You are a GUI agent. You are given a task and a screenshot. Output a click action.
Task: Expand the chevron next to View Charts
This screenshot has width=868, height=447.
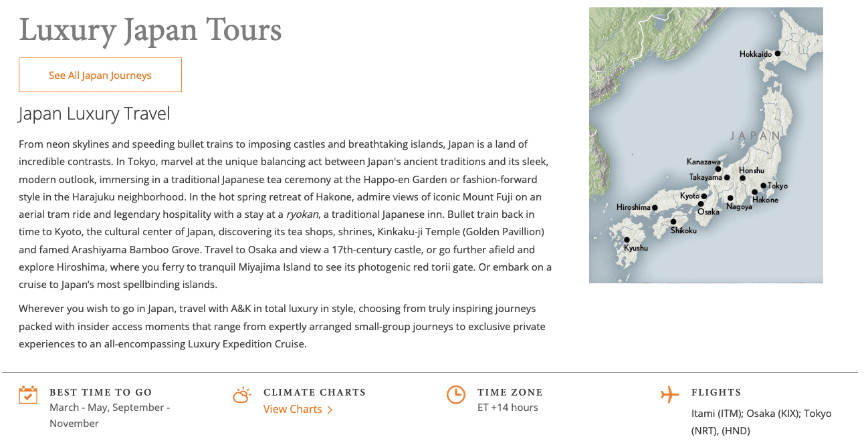point(330,410)
